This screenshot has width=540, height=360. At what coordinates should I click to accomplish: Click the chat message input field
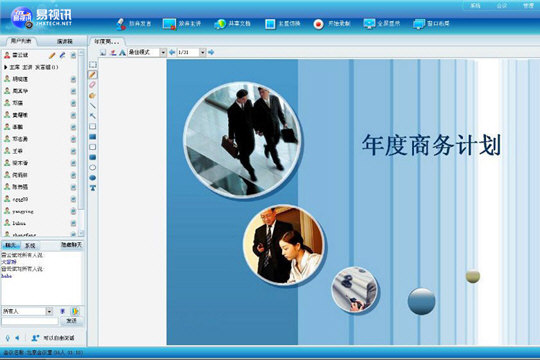pos(30,321)
